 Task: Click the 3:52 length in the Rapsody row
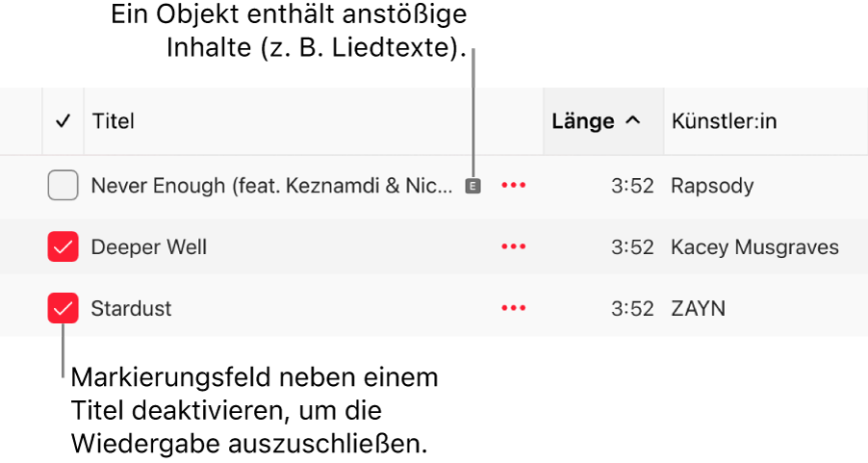tap(633, 186)
